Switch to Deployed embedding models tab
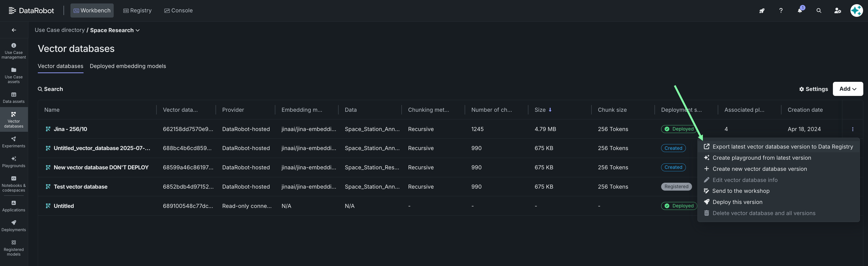Image resolution: width=868 pixels, height=266 pixels. [x=128, y=66]
